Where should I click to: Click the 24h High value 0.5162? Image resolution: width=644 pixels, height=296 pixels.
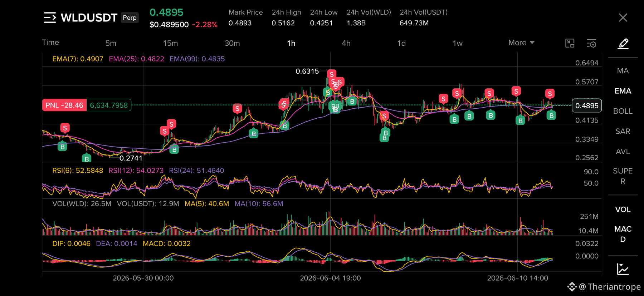[283, 23]
